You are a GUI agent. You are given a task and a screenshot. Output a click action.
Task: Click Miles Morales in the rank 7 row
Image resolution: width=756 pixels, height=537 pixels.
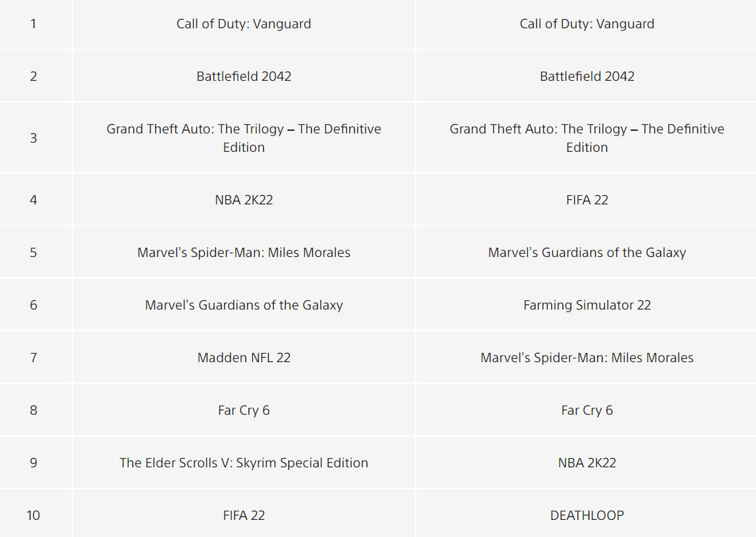[x=587, y=358]
